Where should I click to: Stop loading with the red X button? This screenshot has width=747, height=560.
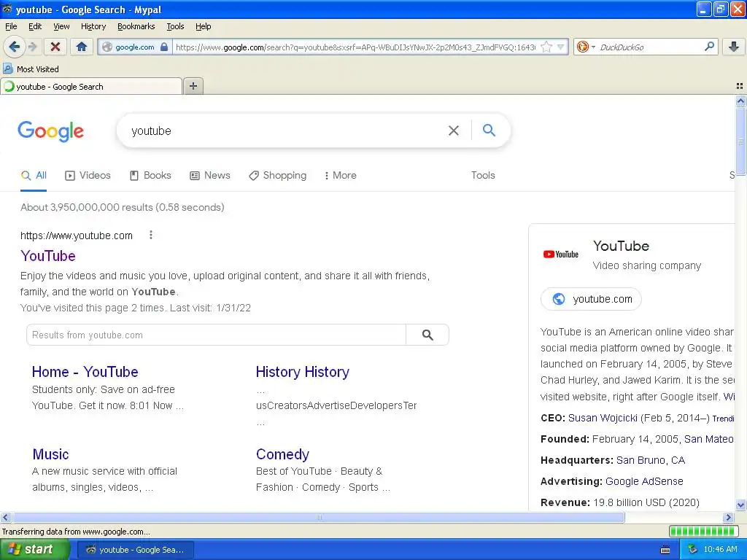(x=55, y=47)
